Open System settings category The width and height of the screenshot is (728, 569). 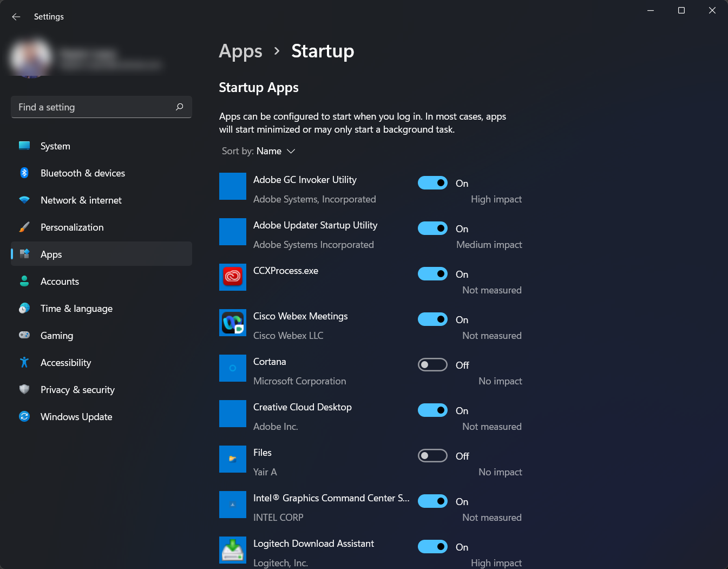(x=101, y=146)
